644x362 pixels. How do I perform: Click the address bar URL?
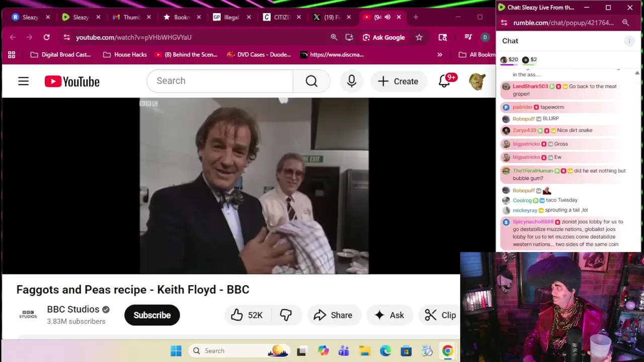(x=134, y=37)
